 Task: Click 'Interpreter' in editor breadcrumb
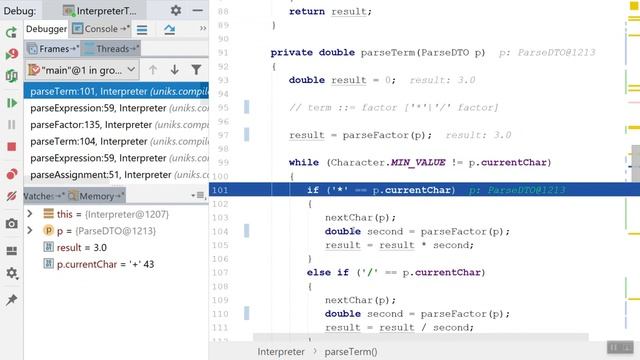tap(281, 351)
